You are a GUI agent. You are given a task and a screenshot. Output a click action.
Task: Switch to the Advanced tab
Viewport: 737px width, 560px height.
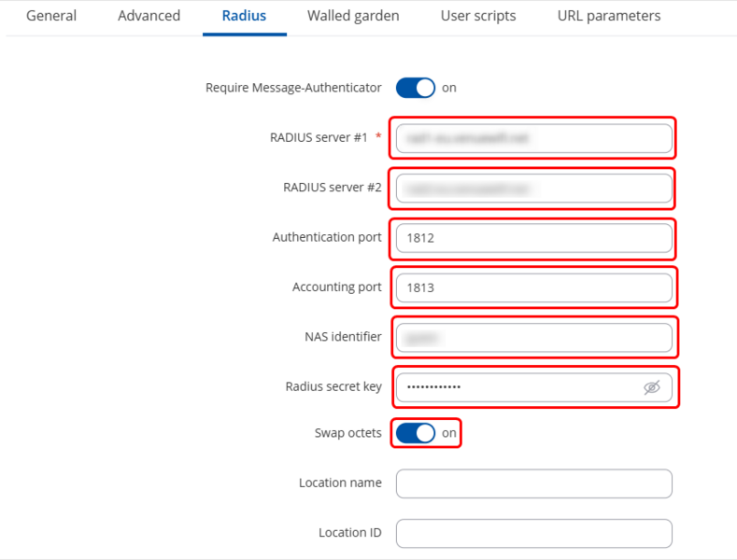[x=149, y=16]
